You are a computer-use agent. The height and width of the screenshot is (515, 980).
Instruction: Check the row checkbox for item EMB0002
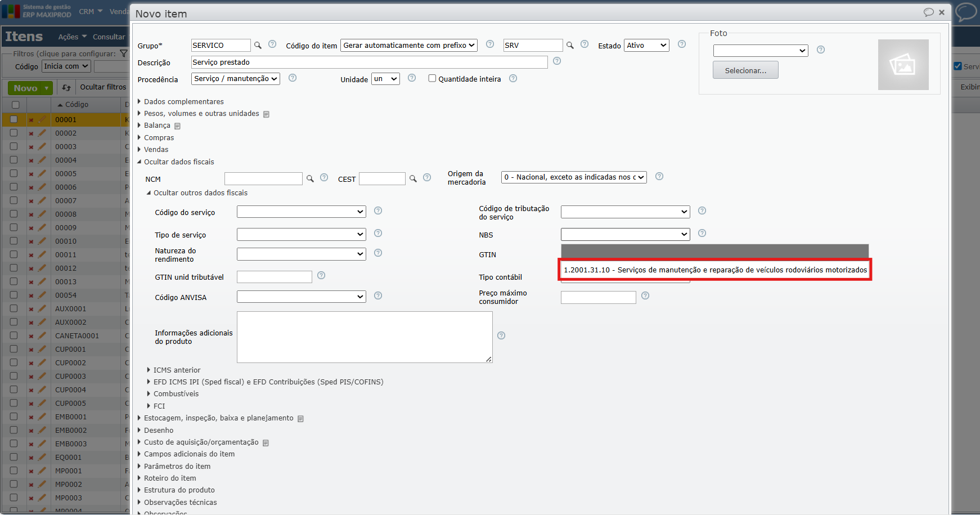click(14, 430)
